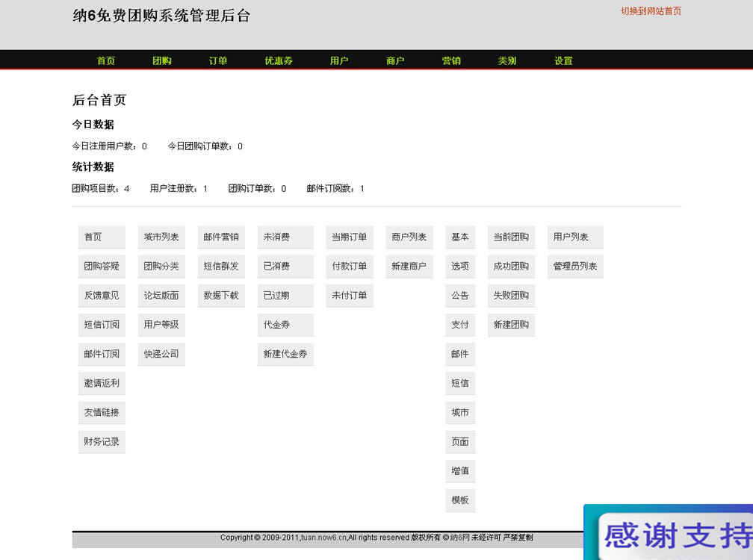753x560 pixels.
Task: Open the 用户列表 shortcut
Action: click(x=575, y=237)
